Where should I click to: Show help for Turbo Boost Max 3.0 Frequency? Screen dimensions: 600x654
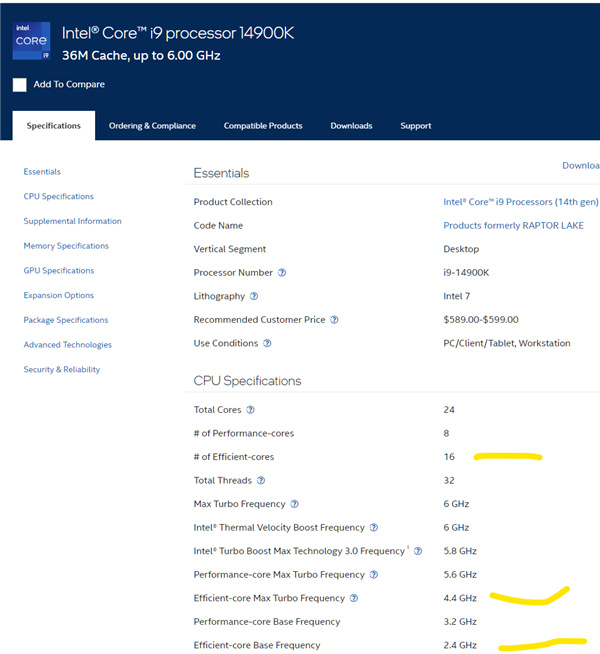[418, 551]
